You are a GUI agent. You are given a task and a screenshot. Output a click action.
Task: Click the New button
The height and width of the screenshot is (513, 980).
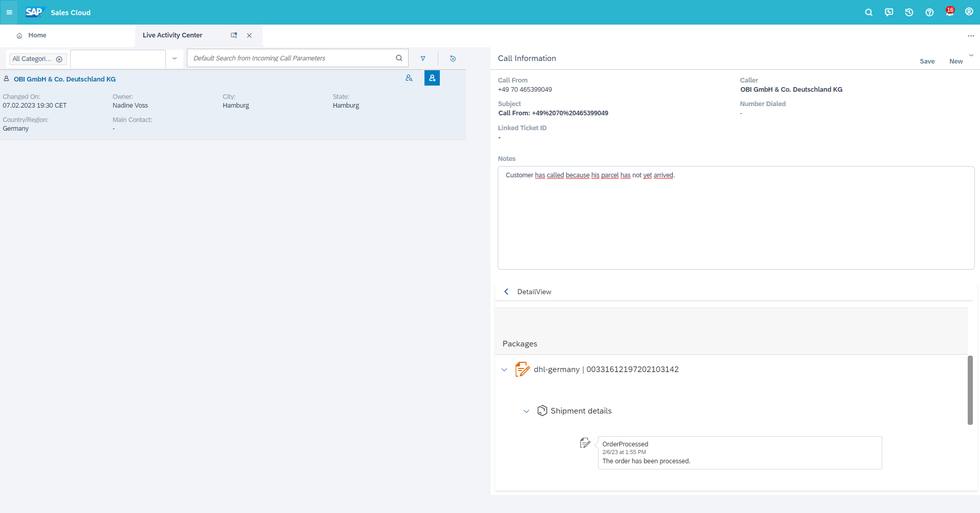click(956, 61)
